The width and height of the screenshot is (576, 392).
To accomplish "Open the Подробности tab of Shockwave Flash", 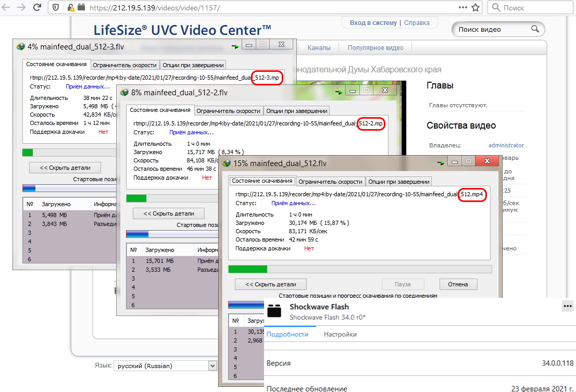I will tap(287, 334).
